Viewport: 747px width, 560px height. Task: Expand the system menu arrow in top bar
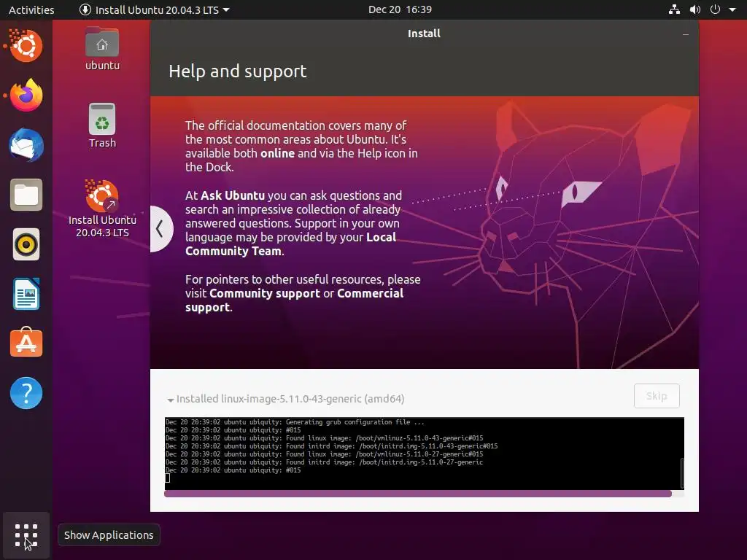tap(732, 9)
